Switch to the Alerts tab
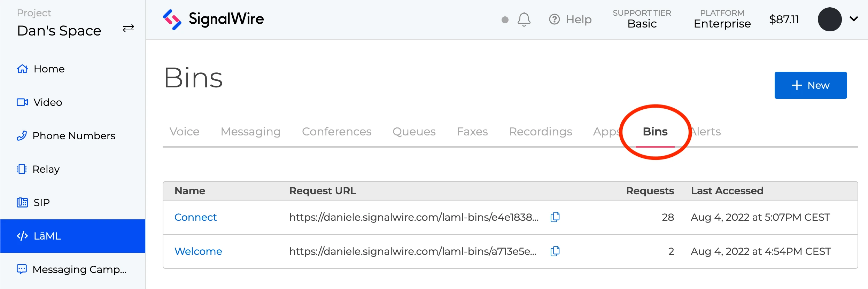The image size is (868, 289). click(705, 132)
